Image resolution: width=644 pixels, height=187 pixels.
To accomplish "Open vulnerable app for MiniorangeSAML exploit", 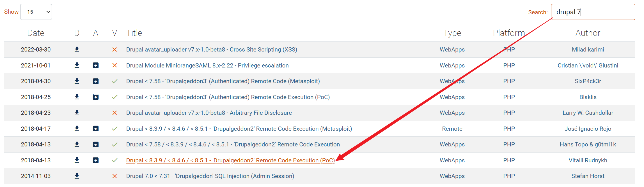I will [96, 65].
